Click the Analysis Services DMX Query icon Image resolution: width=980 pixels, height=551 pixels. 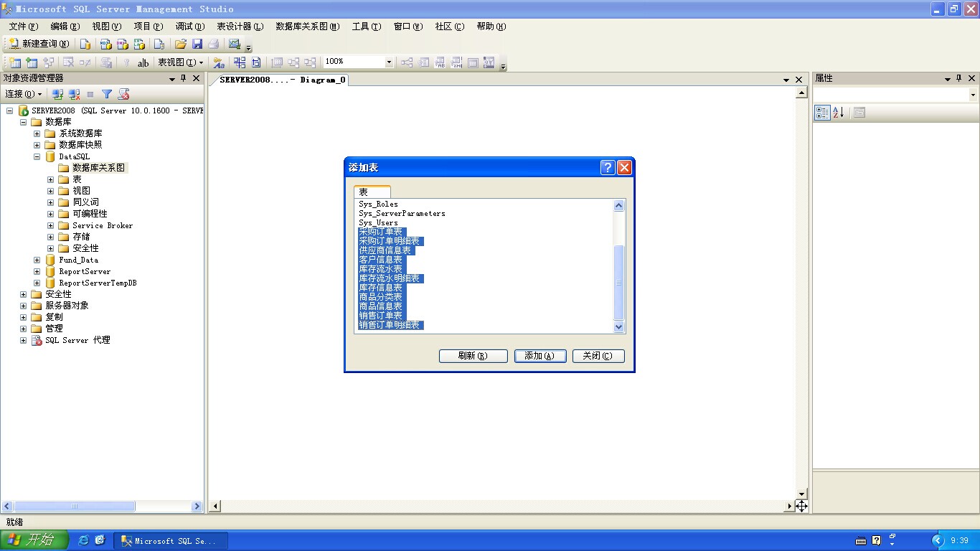[123, 44]
